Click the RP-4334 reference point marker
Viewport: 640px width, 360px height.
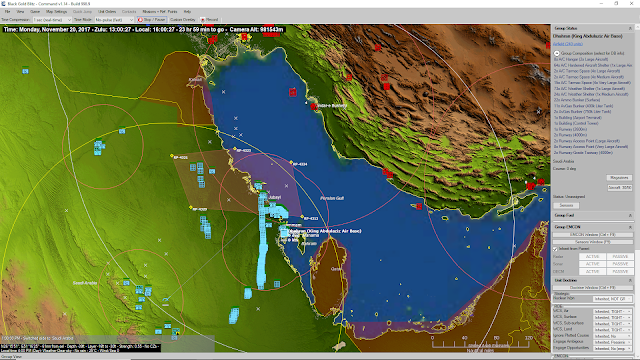point(291,162)
